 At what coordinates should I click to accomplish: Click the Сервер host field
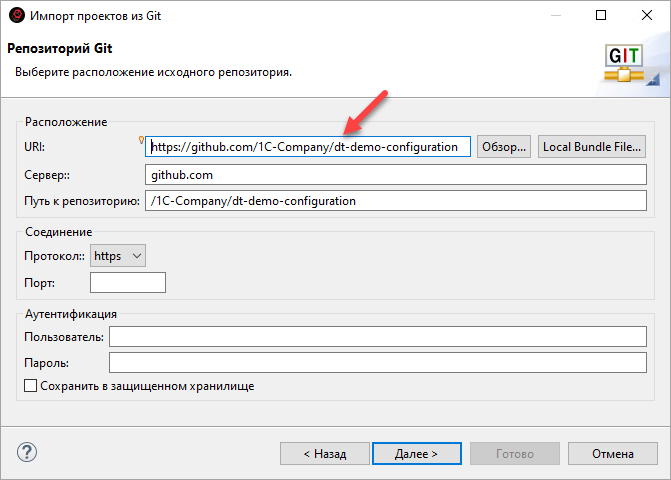click(397, 174)
